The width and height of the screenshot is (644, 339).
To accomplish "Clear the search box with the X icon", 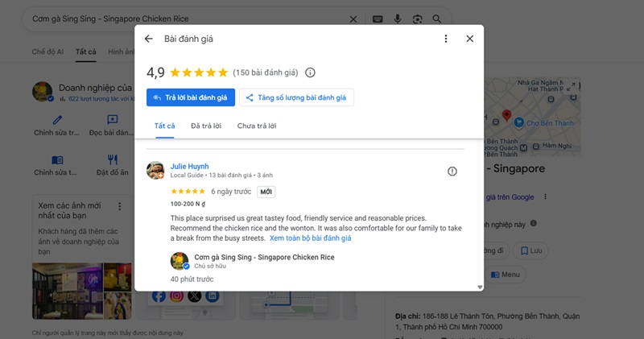I will 353,19.
